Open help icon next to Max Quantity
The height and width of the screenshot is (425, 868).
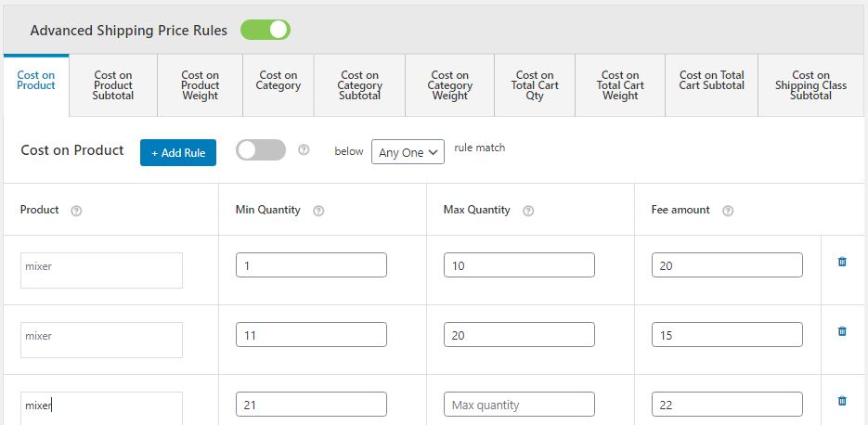[528, 211]
